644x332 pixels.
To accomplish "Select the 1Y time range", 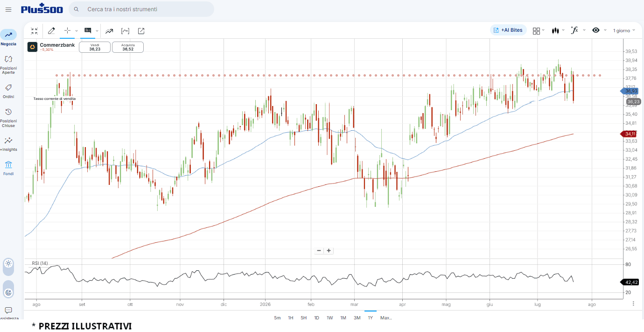I will point(371,318).
